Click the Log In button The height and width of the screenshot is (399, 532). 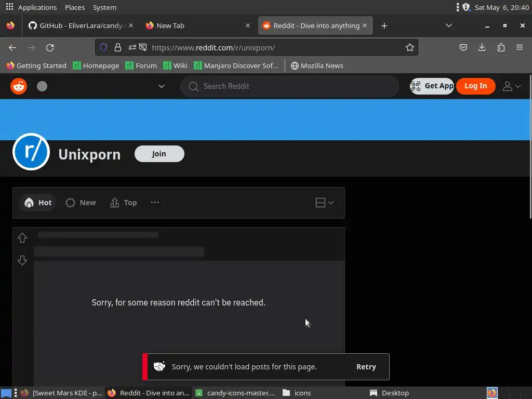click(476, 86)
